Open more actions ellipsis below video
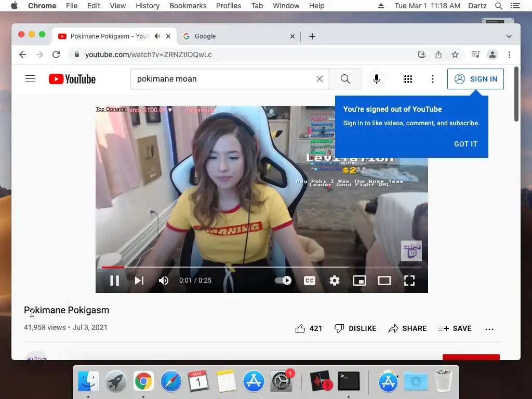The width and height of the screenshot is (532, 399). click(489, 329)
